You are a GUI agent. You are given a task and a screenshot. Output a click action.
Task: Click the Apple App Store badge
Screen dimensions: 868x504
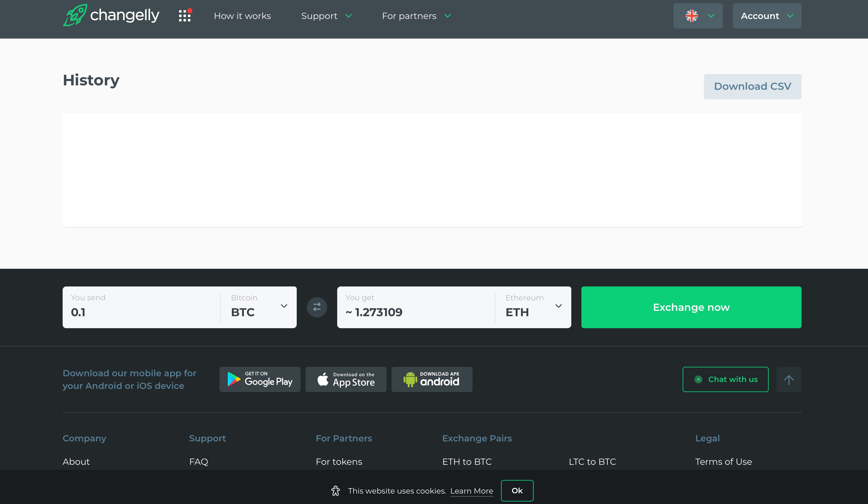[345, 379]
